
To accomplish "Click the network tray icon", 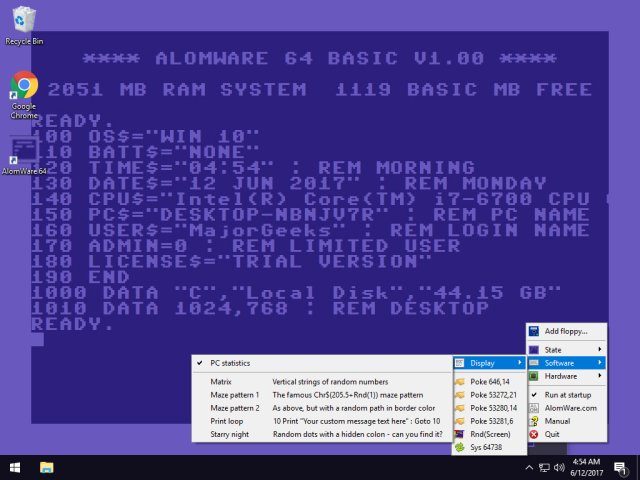I will pyautogui.click(x=544, y=468).
